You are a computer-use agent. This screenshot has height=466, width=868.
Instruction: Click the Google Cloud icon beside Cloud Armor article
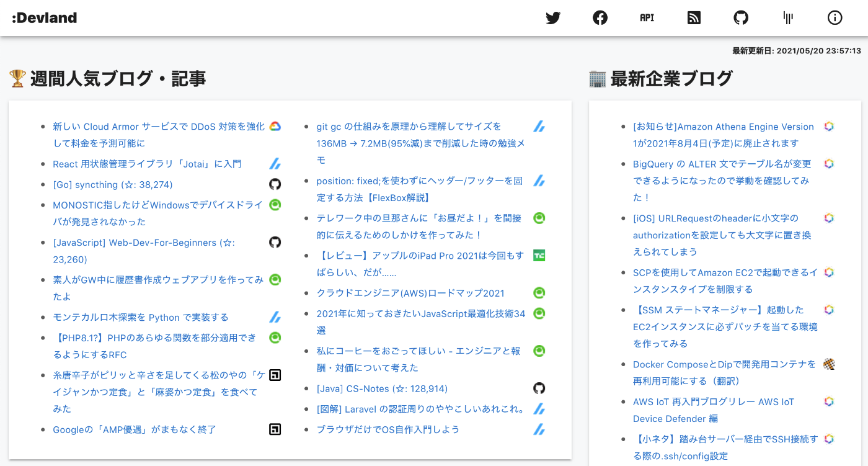coord(275,127)
